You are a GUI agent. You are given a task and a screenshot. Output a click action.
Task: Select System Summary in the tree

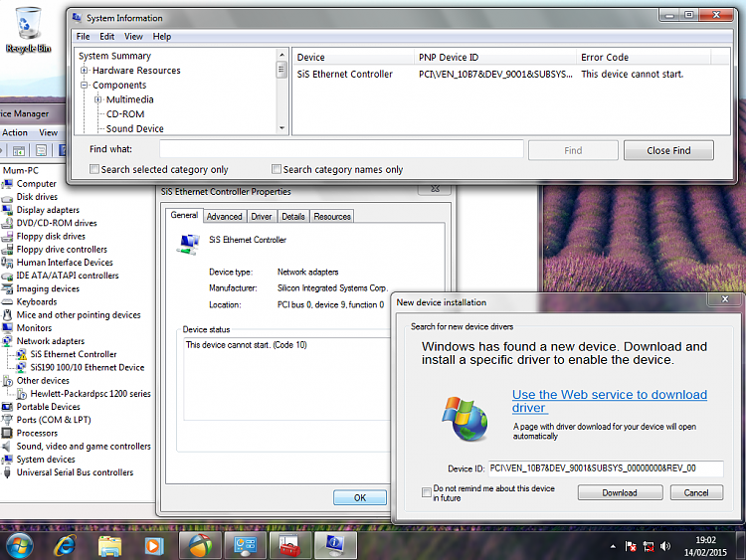tap(114, 56)
